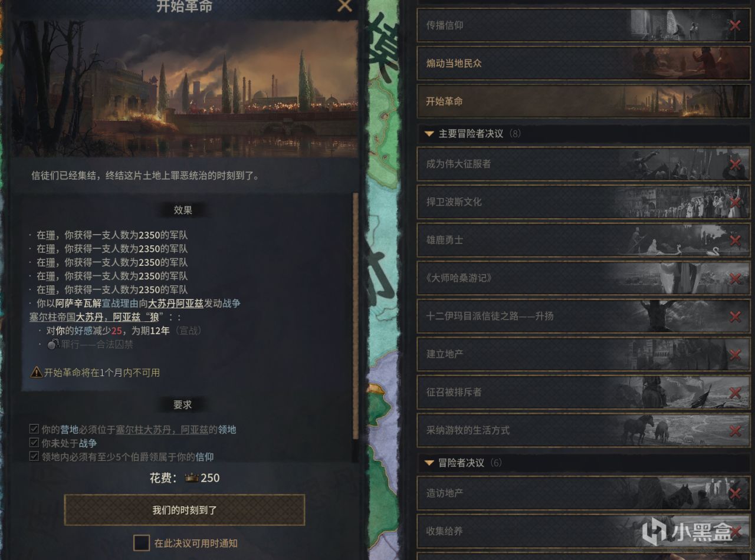Collapse the 冒险者决议 (6) section
The width and height of the screenshot is (755, 560).
coord(429,463)
